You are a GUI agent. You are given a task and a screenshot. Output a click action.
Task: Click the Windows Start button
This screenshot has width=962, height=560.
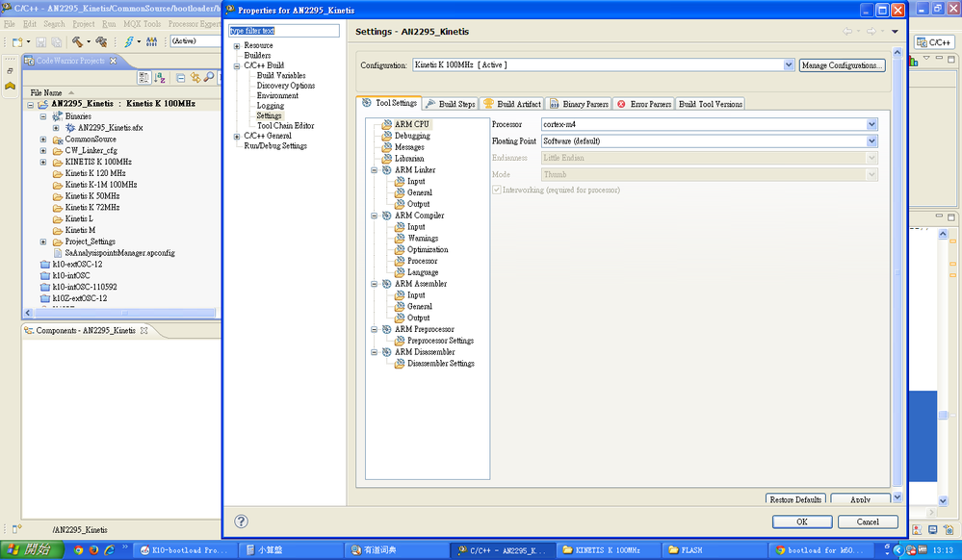click(x=32, y=550)
